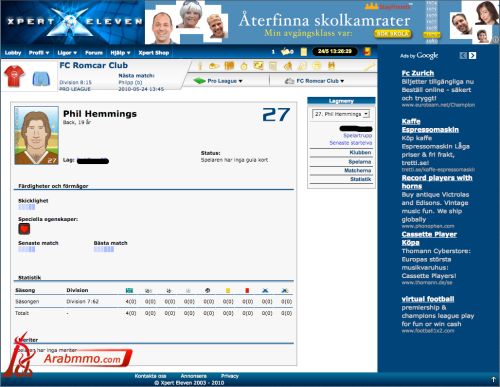
Task: Click Kontakta oss in the footer
Action: coord(150,376)
